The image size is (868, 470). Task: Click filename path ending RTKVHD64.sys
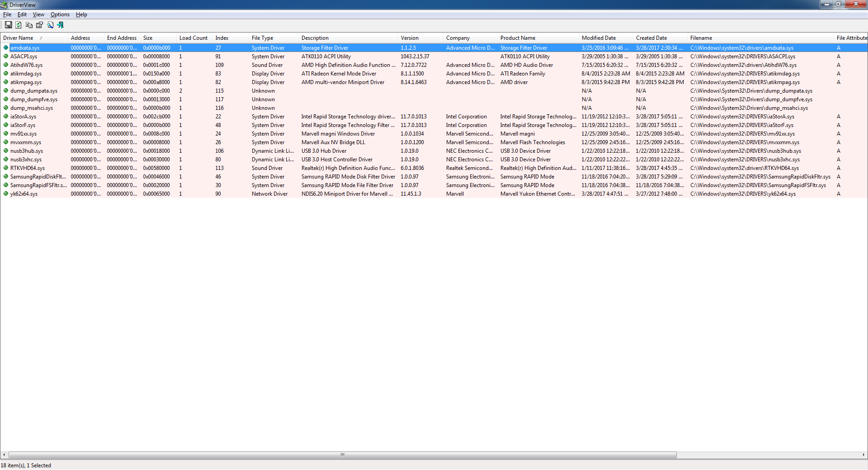745,168
